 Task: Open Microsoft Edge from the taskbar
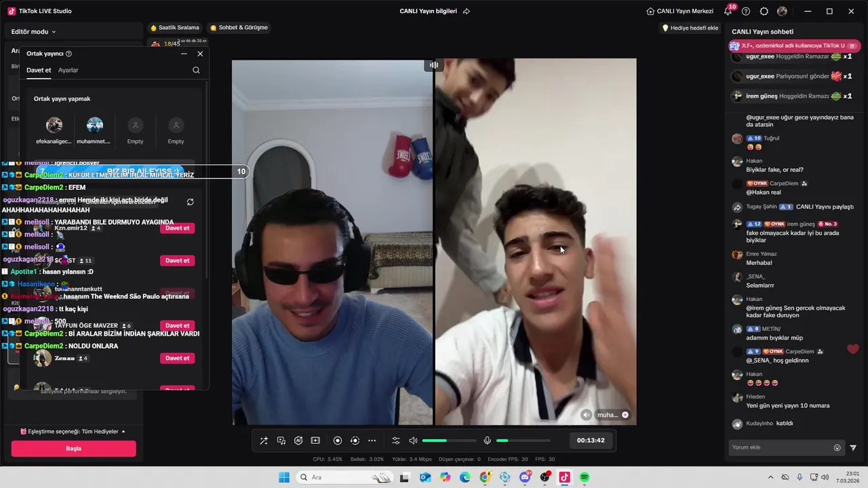[465, 478]
